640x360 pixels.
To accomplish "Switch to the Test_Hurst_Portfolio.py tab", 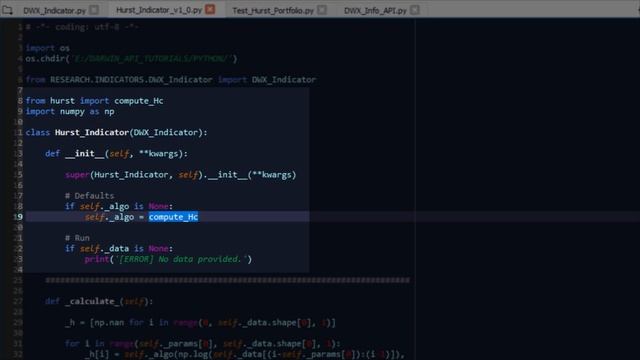I will click(273, 11).
